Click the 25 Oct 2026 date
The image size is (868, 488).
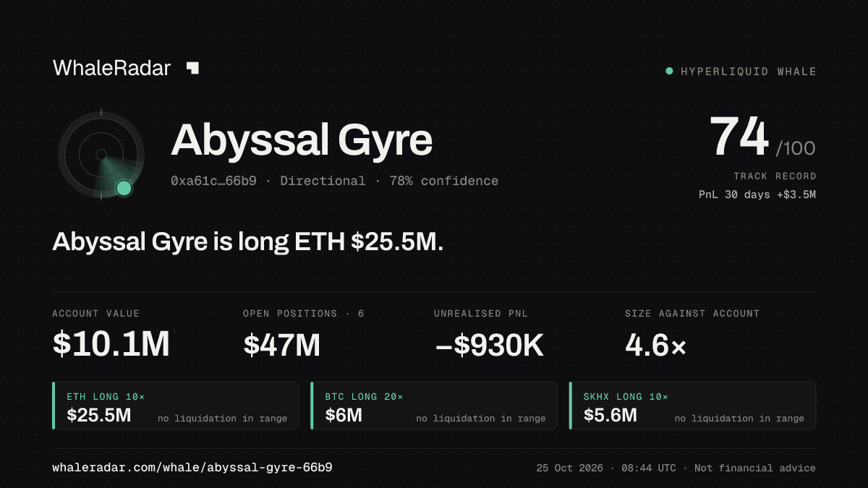(569, 468)
